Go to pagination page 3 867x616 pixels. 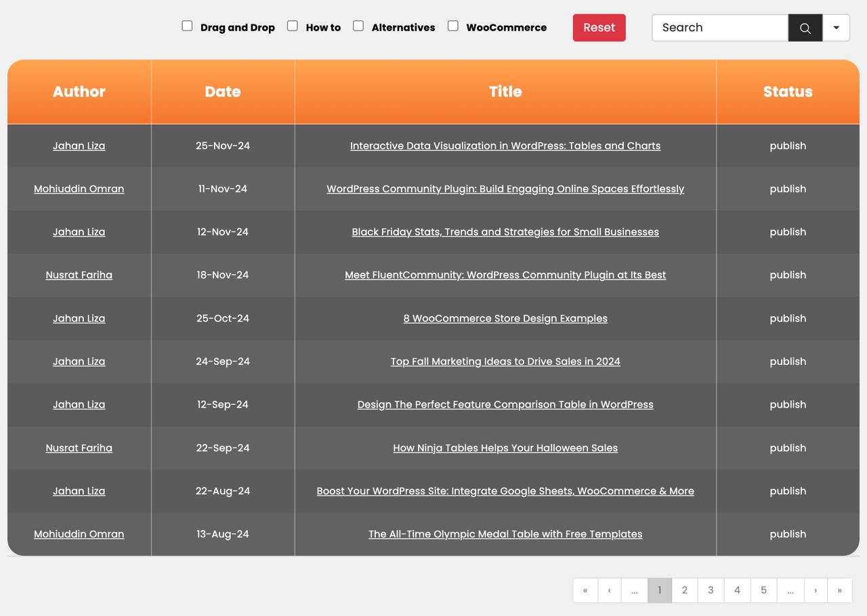711,590
